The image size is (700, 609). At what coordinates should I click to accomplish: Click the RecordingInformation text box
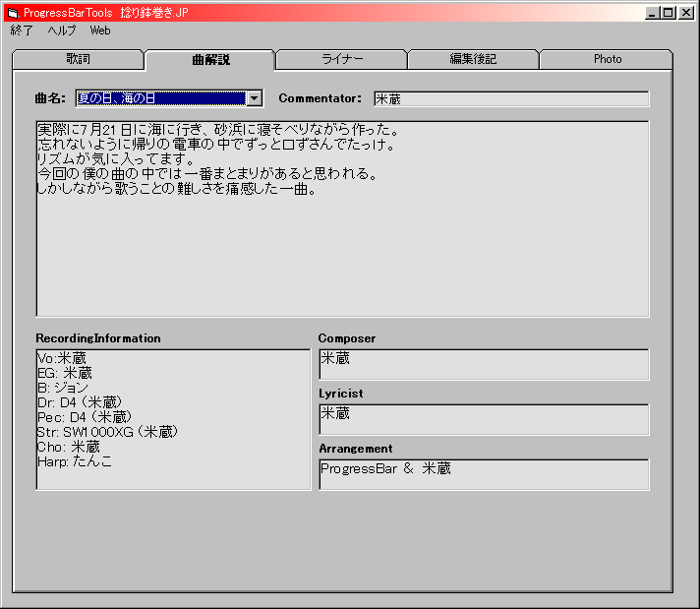(173, 419)
